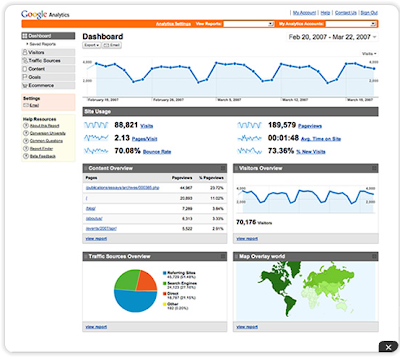Open the Ecommerce cart icon
The image size is (400, 361).
(x=24, y=86)
